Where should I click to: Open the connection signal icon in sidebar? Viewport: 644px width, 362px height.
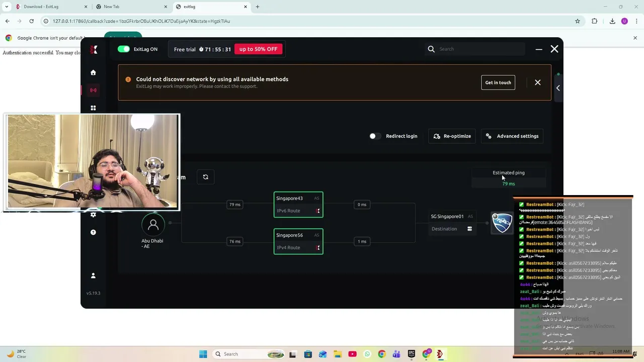coord(93,90)
